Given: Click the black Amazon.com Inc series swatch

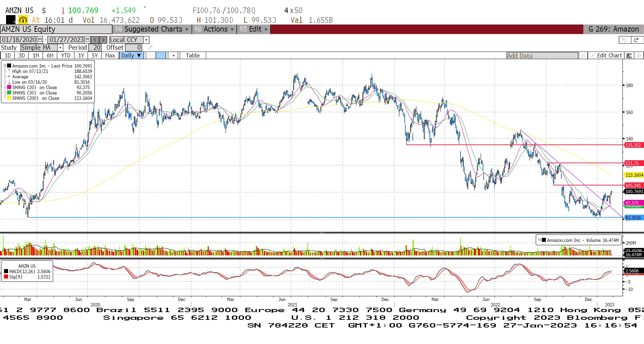Looking at the screenshot, I should click(x=9, y=66).
